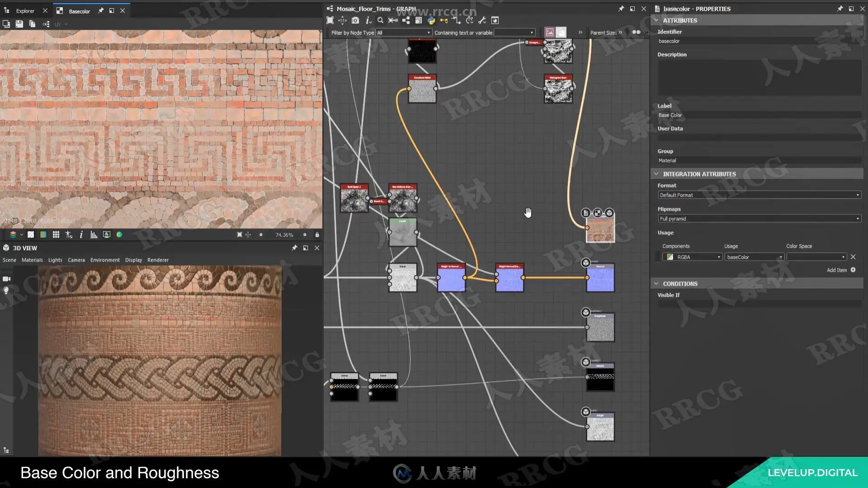This screenshot has height=488, width=868.
Task: Toggle the zoom lock in 2D view
Action: click(x=317, y=235)
